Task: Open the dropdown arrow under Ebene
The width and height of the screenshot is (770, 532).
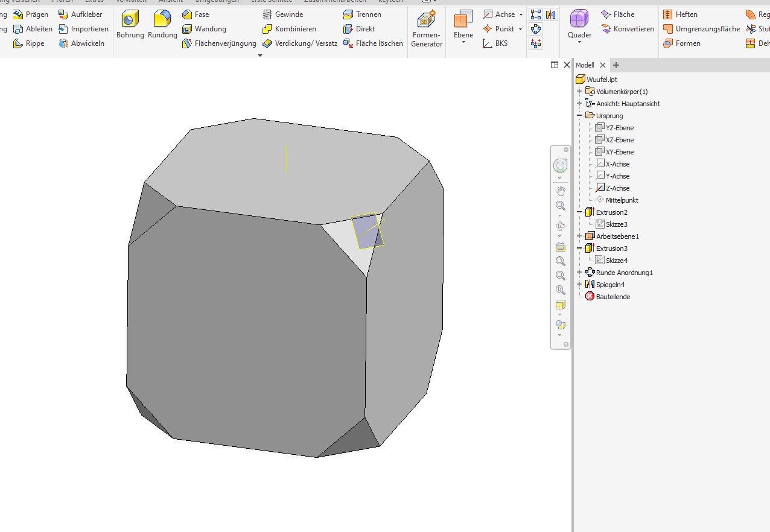Action: [x=463, y=43]
